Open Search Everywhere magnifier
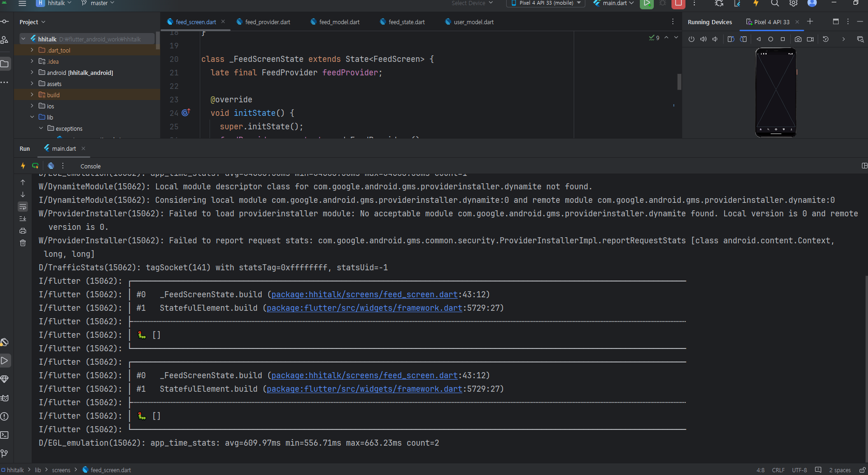Viewport: 868px width, 475px height. coord(775,3)
